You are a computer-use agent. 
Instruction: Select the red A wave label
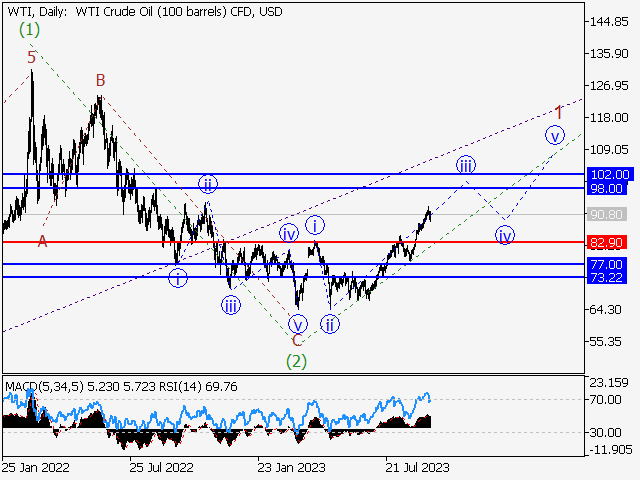tap(42, 241)
